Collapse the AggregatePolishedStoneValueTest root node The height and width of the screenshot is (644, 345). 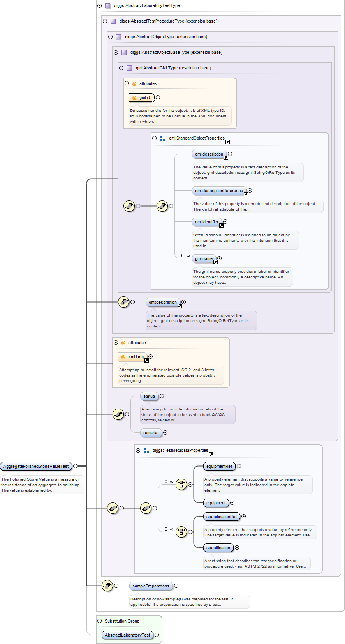click(76, 466)
